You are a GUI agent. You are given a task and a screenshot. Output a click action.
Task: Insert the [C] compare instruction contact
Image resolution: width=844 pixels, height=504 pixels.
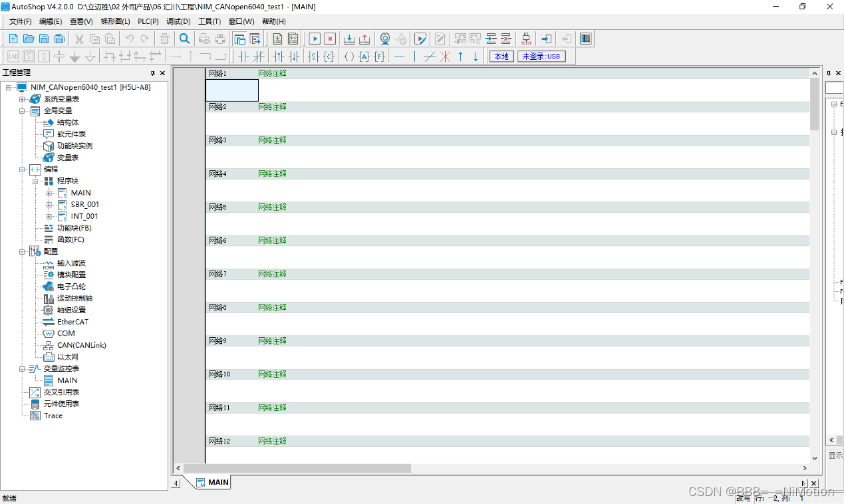point(329,57)
